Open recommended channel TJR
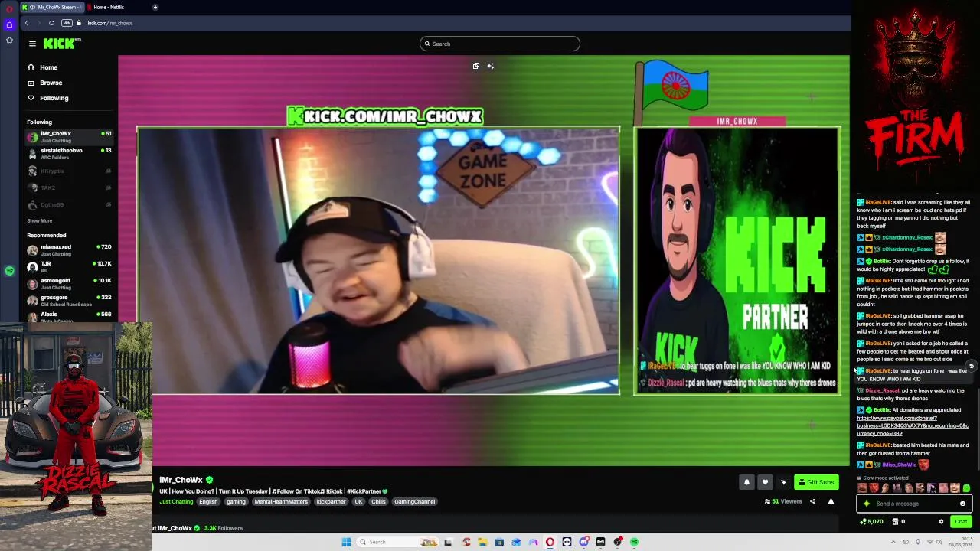Viewport: 980px width, 551px height. pos(69,266)
